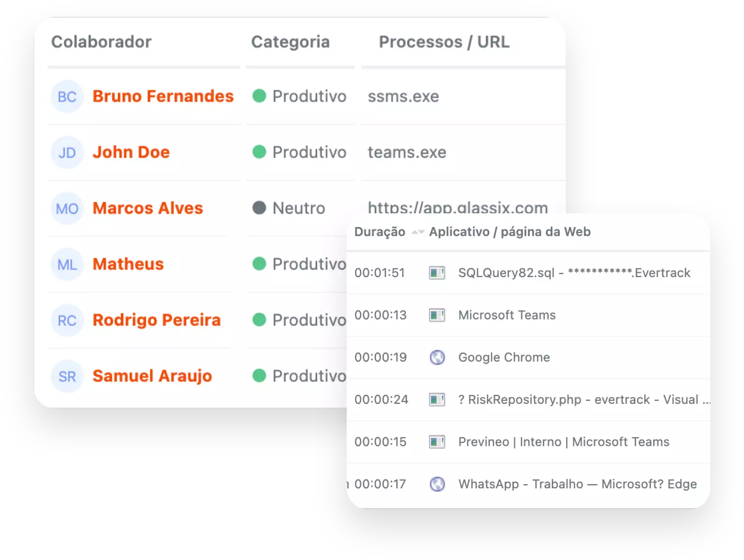Open Samuel Araujo collaborator link
This screenshot has height=560, width=744.
click(x=152, y=376)
